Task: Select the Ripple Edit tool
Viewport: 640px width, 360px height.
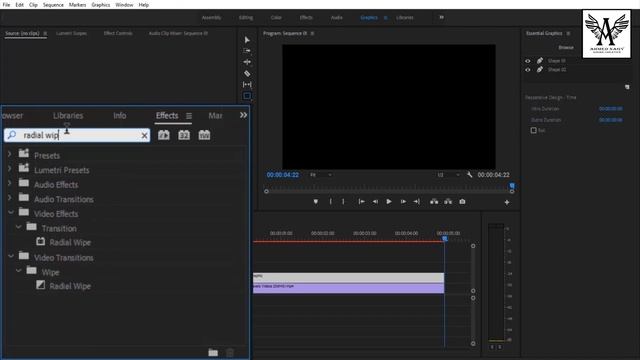Action: pos(247,62)
